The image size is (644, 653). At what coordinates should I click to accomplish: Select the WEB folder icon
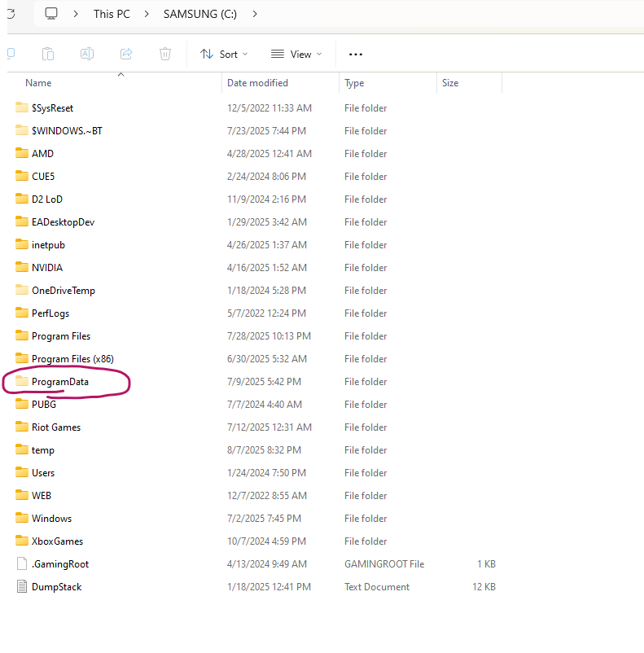pyautogui.click(x=22, y=495)
